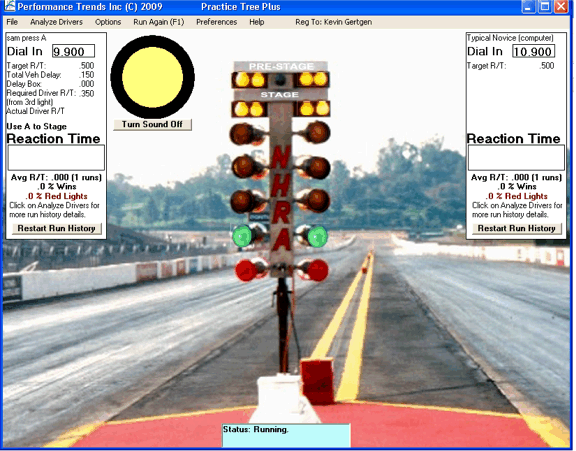Click the right green light on the tree

tap(317, 236)
